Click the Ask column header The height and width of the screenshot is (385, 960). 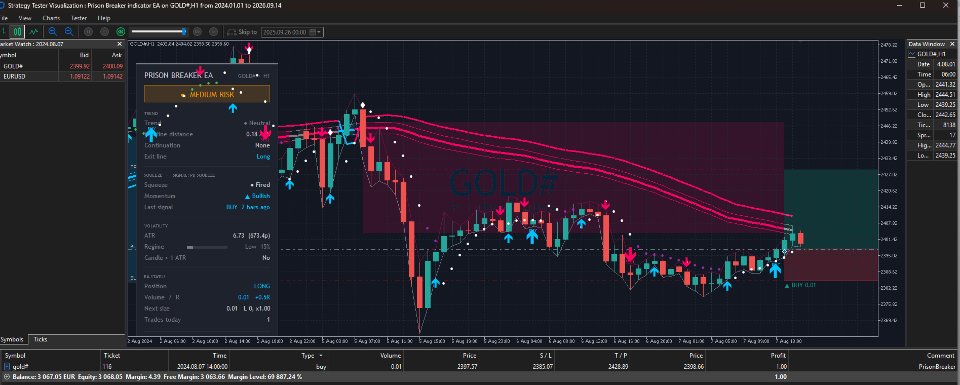click(116, 54)
